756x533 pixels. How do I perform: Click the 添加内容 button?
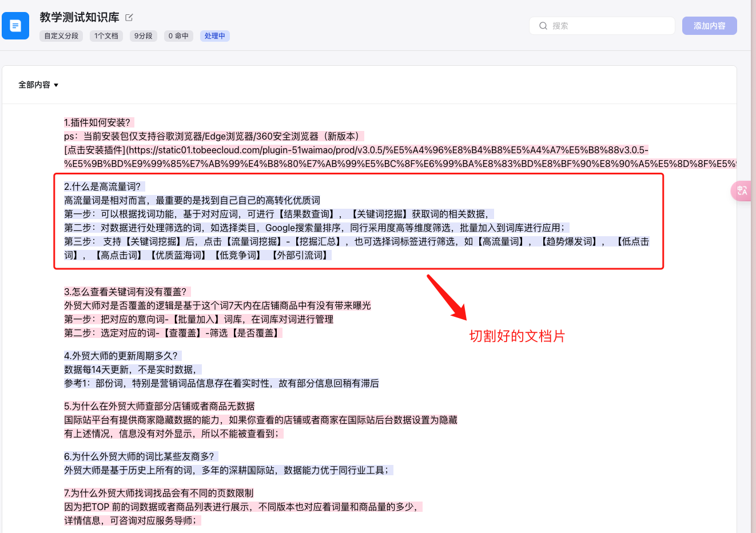709,26
